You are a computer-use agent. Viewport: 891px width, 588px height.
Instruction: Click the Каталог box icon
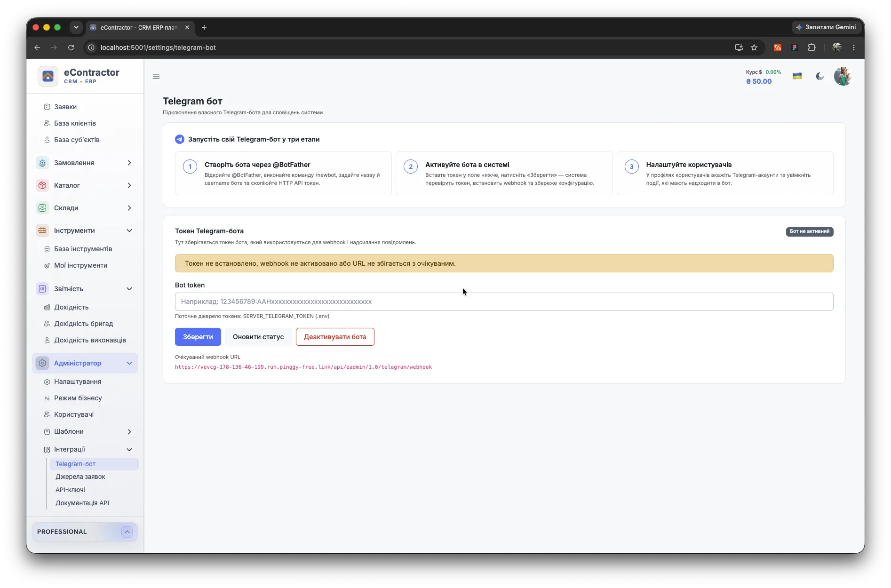pos(42,185)
